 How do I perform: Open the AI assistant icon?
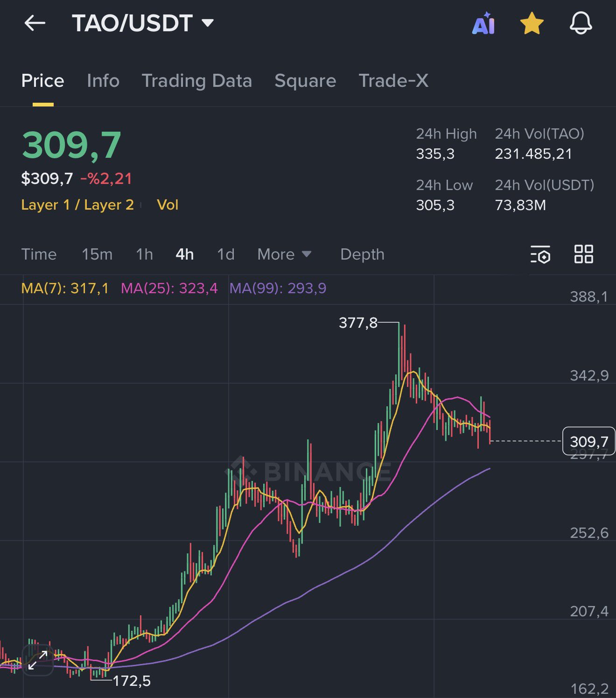(483, 23)
